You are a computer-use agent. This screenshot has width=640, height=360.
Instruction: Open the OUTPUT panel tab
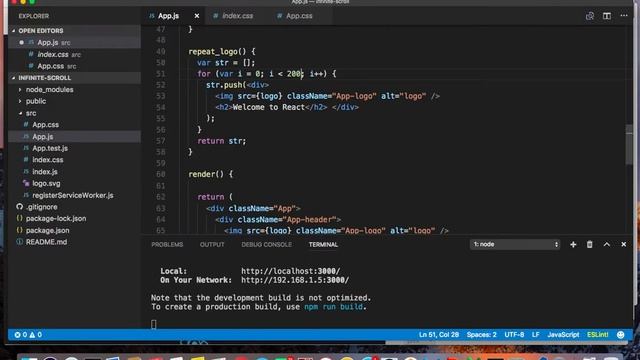click(x=212, y=244)
